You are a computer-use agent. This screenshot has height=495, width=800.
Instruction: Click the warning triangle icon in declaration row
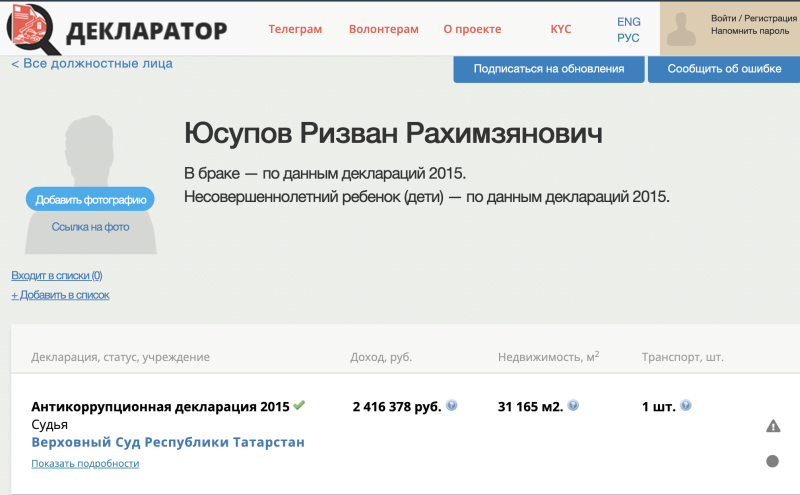tap(772, 426)
